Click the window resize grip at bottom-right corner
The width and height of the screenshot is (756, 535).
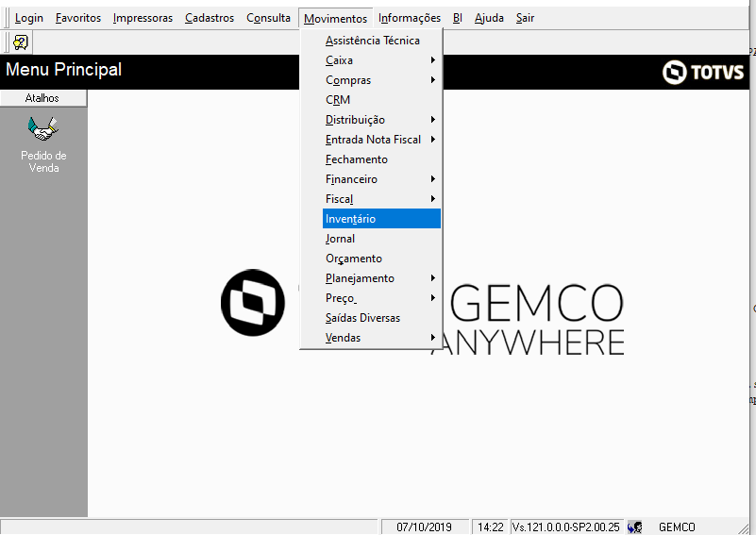click(743, 528)
